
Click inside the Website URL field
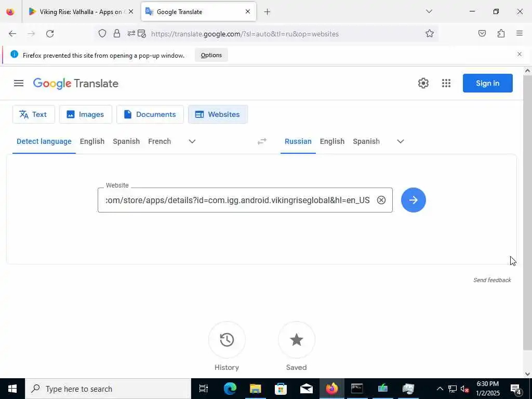tap(237, 200)
